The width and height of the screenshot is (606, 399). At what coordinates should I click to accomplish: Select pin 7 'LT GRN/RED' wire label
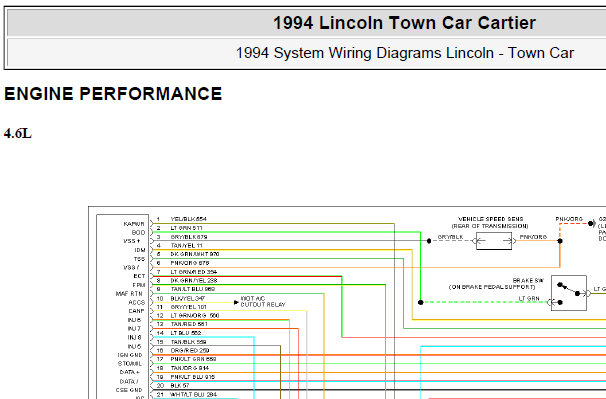194,272
